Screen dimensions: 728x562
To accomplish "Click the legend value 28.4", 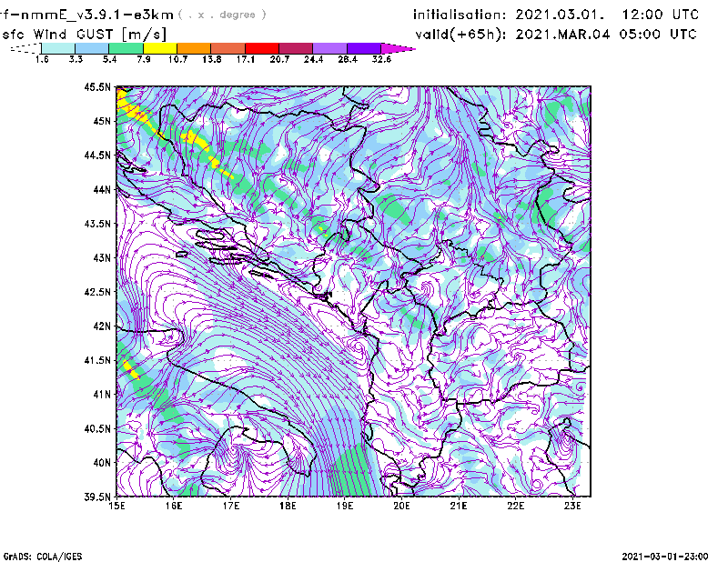I will point(348,59).
